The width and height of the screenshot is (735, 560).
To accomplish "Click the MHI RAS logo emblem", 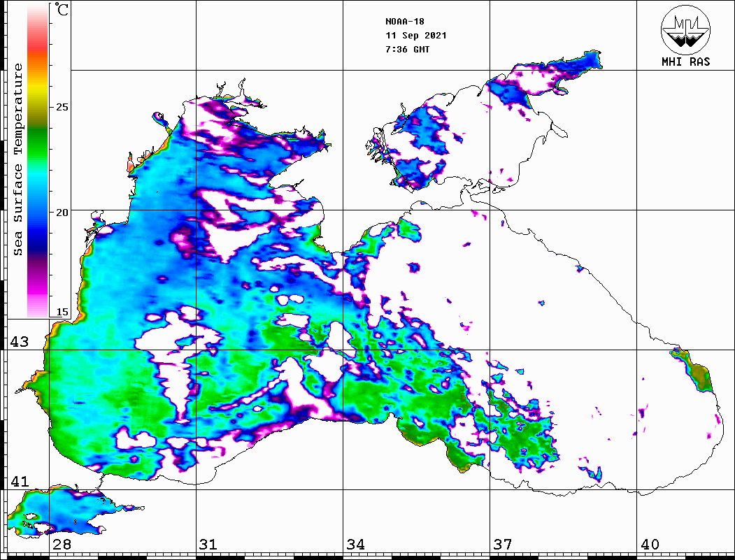I will 685,29.
